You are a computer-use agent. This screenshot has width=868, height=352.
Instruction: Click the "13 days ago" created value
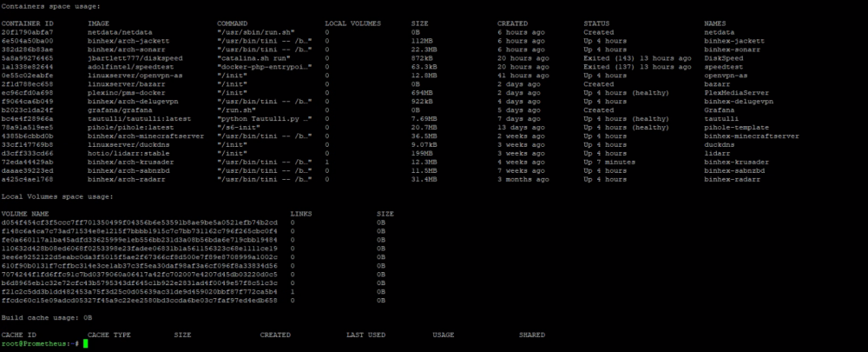521,128
